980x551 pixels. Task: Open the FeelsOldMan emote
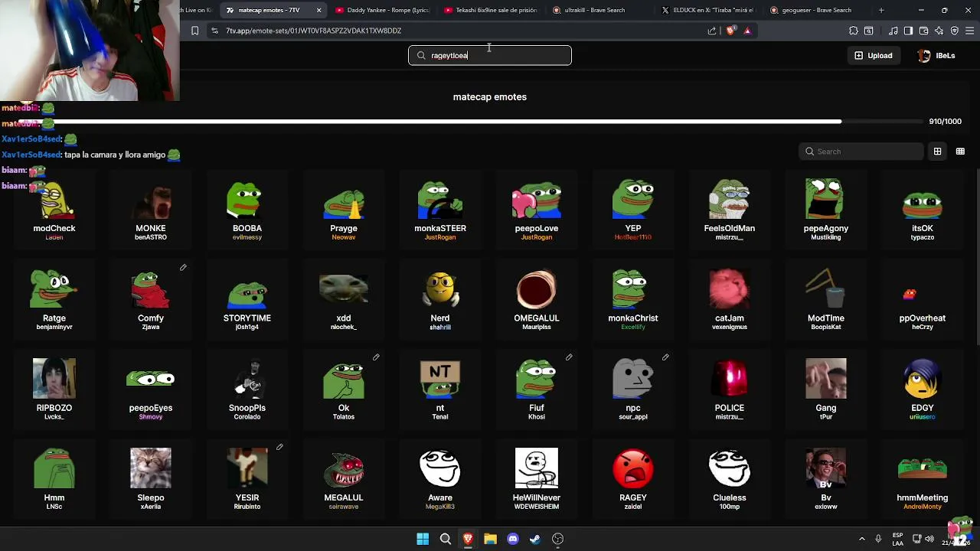[730, 210]
